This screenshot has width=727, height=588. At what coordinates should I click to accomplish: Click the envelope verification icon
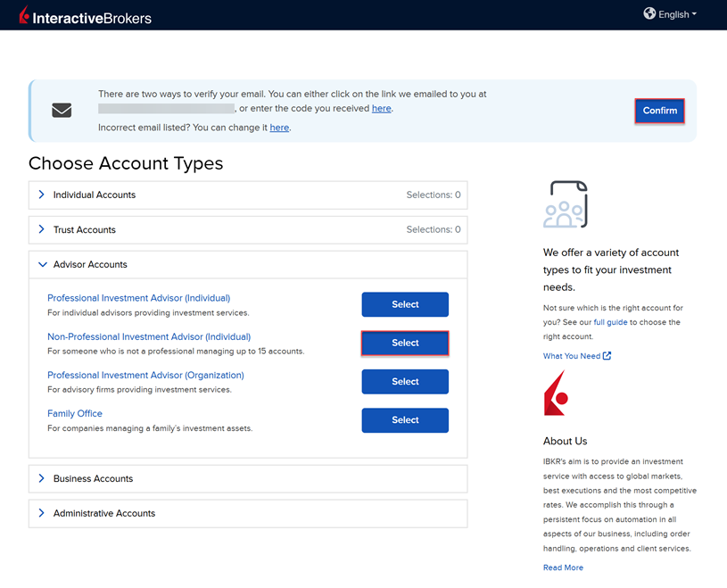click(61, 110)
